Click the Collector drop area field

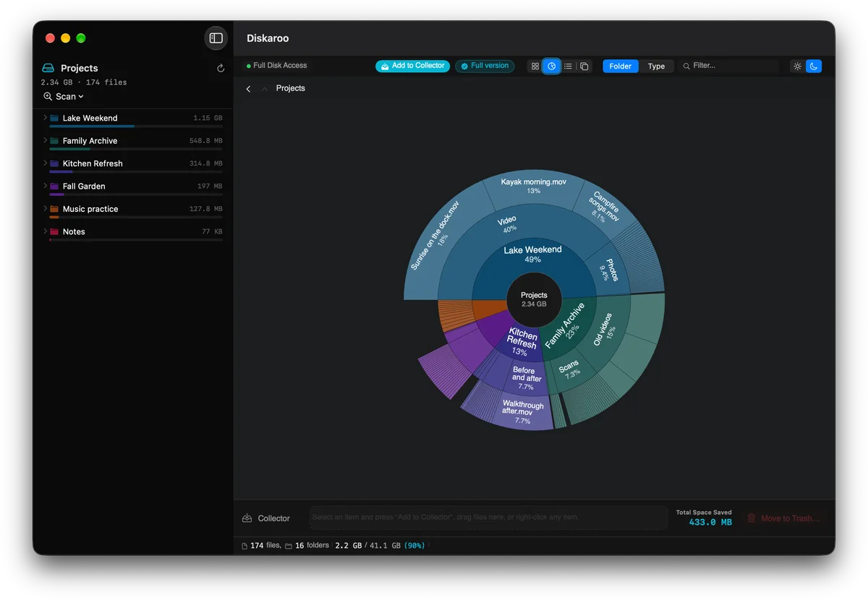click(488, 518)
